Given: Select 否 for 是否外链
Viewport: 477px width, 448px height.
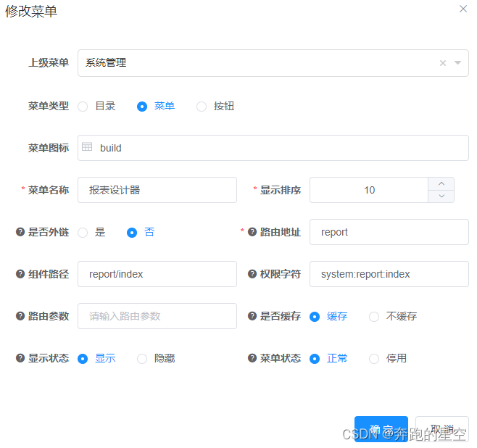Looking at the screenshot, I should point(141,233).
